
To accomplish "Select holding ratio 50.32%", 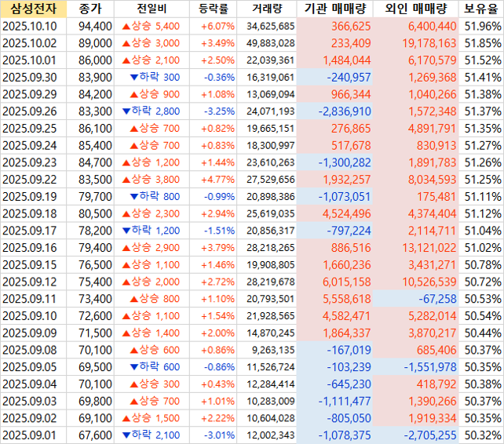I will click(481, 435).
